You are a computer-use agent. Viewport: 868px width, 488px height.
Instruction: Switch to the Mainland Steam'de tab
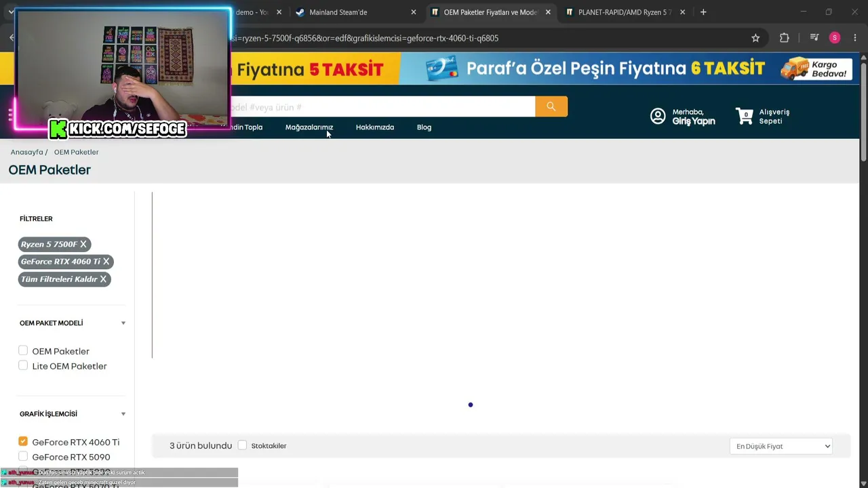point(355,12)
